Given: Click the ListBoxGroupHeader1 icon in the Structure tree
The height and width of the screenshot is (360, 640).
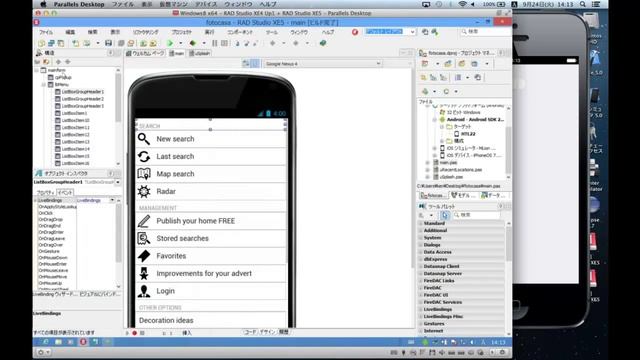Looking at the screenshot, I should 58,91.
